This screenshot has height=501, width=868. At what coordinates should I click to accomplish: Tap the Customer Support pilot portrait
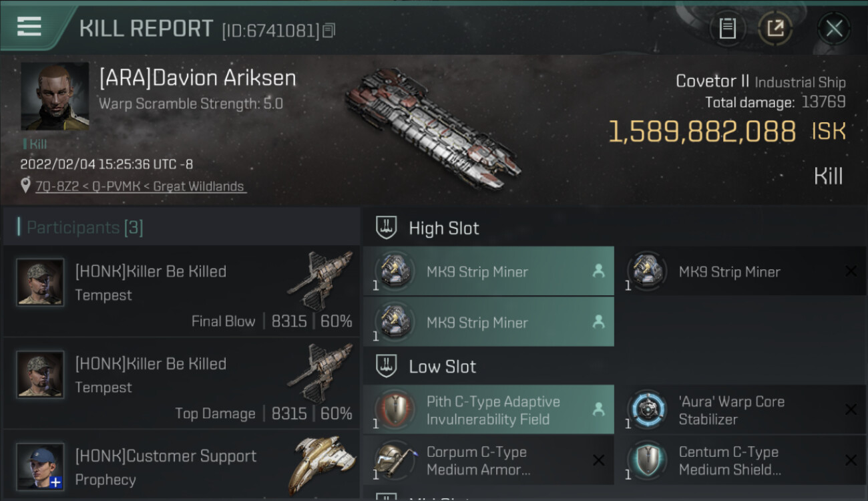click(x=40, y=466)
